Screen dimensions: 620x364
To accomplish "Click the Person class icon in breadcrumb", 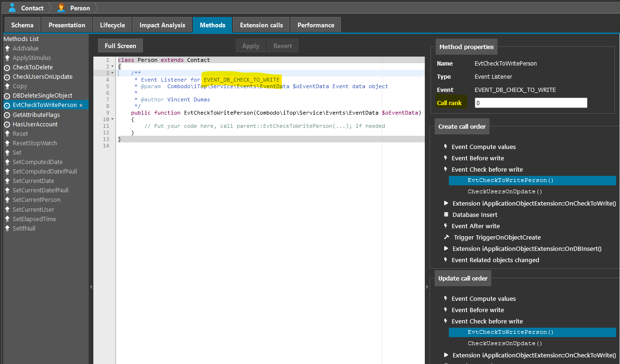I will tap(61, 8).
